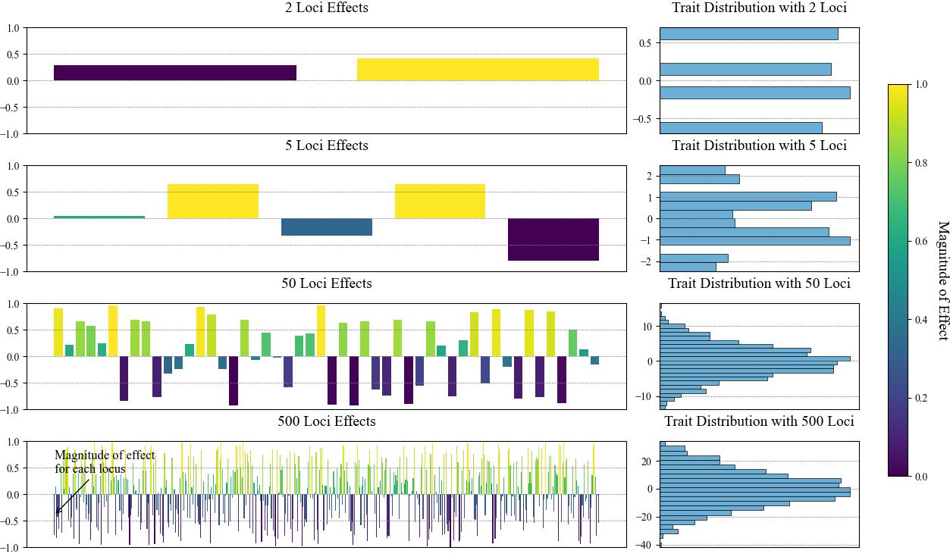950x560 pixels.
Task: Click the top histogram bar in 2 Loci distribution
Action: [749, 34]
